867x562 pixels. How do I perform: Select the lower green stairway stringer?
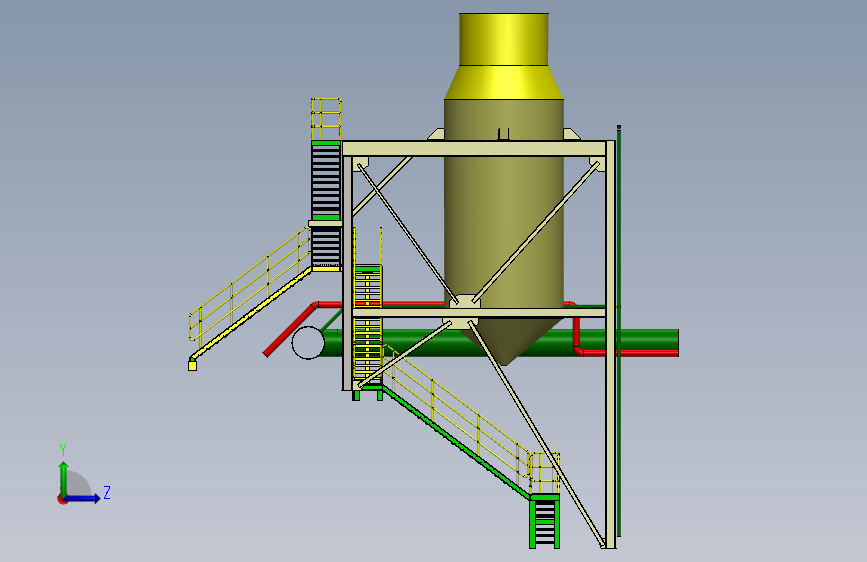pos(456,443)
